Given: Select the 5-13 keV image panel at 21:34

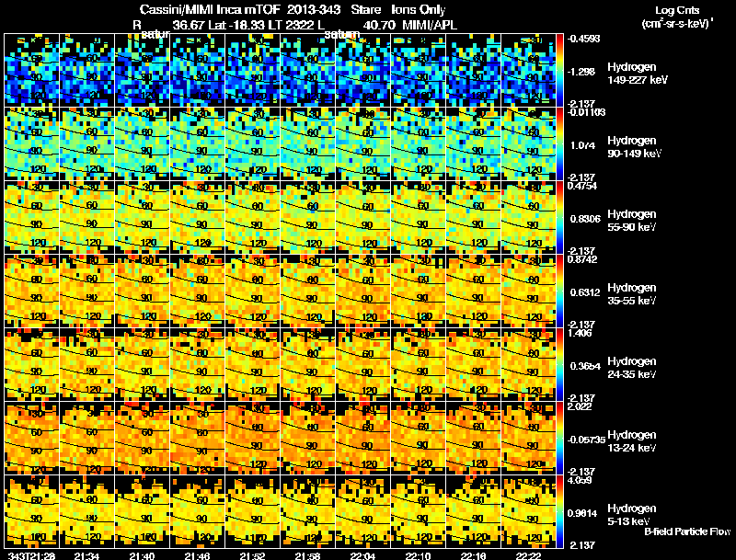Looking at the screenshot, I should click(x=87, y=512).
